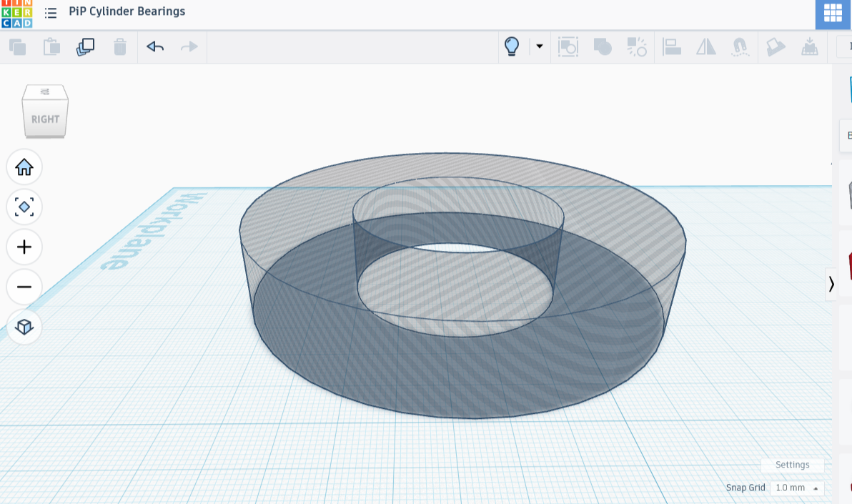
Task: Click the Mirror tool icon
Action: tap(706, 46)
